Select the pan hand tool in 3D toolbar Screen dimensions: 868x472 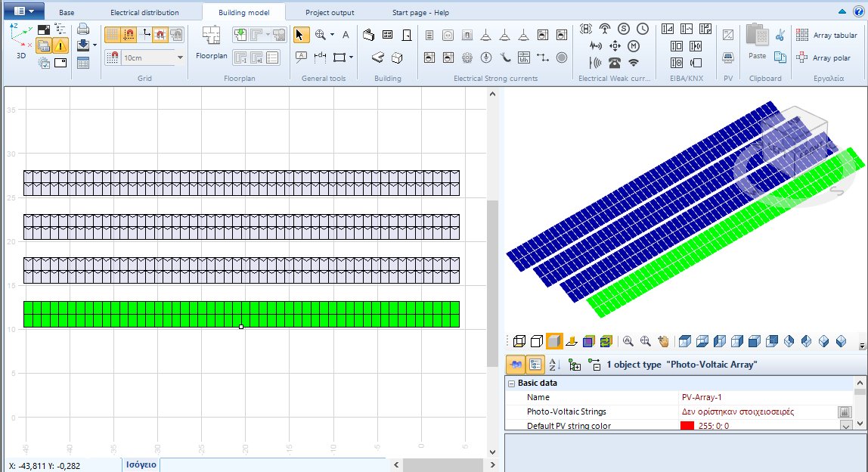click(663, 342)
